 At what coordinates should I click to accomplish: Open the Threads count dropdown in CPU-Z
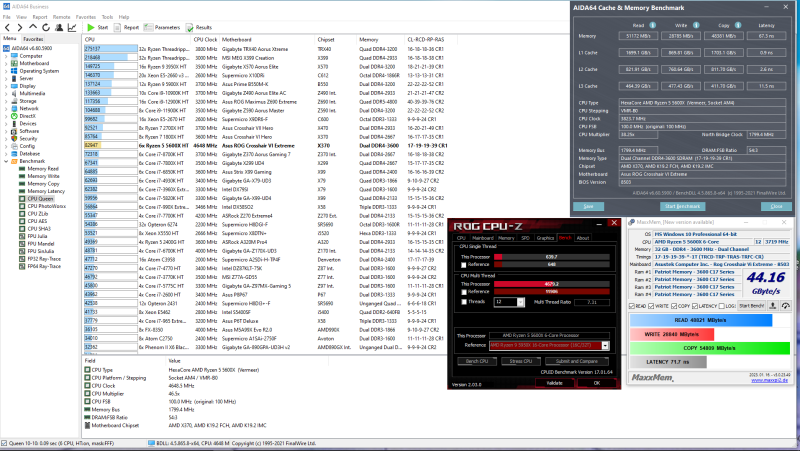(x=520, y=302)
